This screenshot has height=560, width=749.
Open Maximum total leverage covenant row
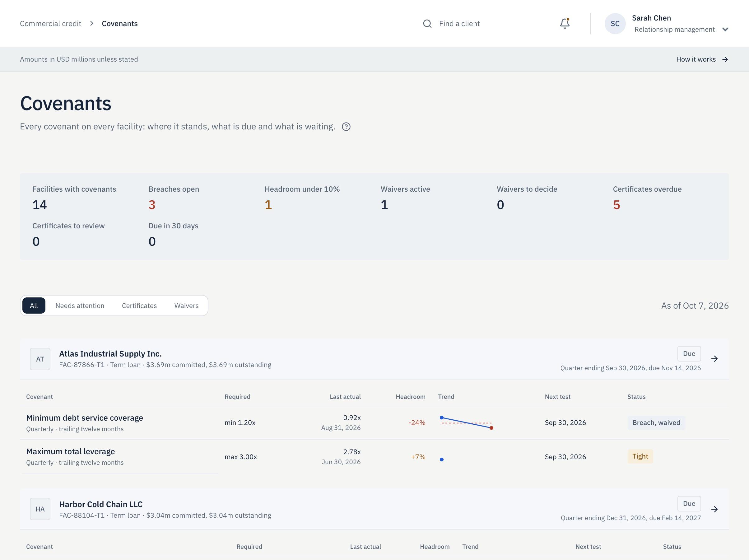coord(374,457)
